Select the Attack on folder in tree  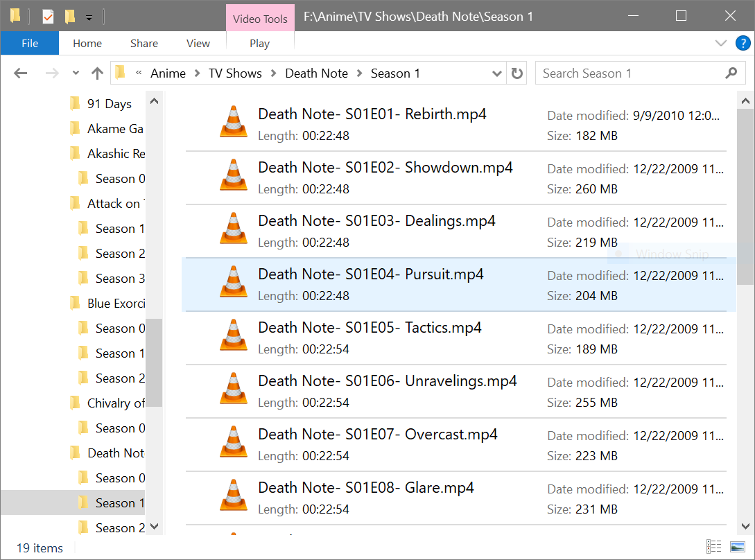(115, 204)
